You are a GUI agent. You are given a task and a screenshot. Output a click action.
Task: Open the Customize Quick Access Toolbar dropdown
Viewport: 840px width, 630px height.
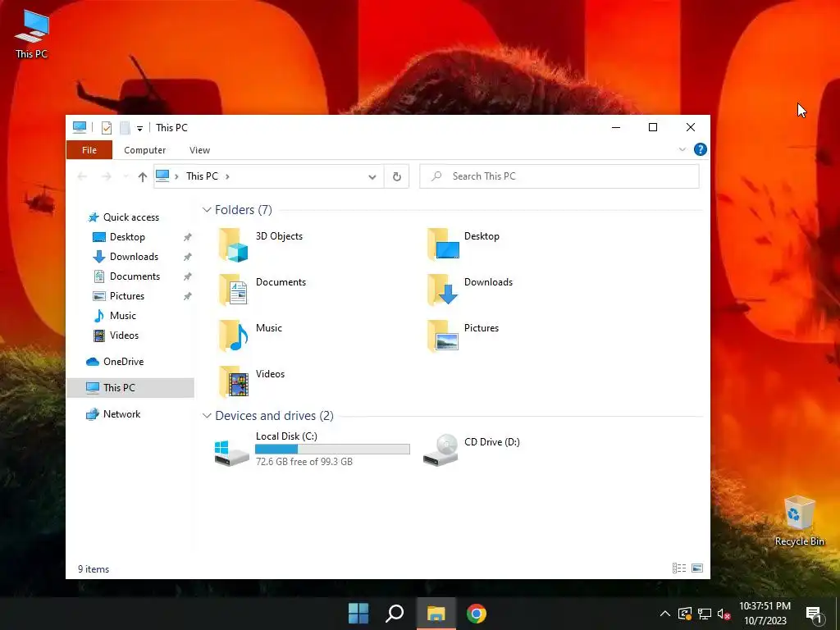[139, 128]
